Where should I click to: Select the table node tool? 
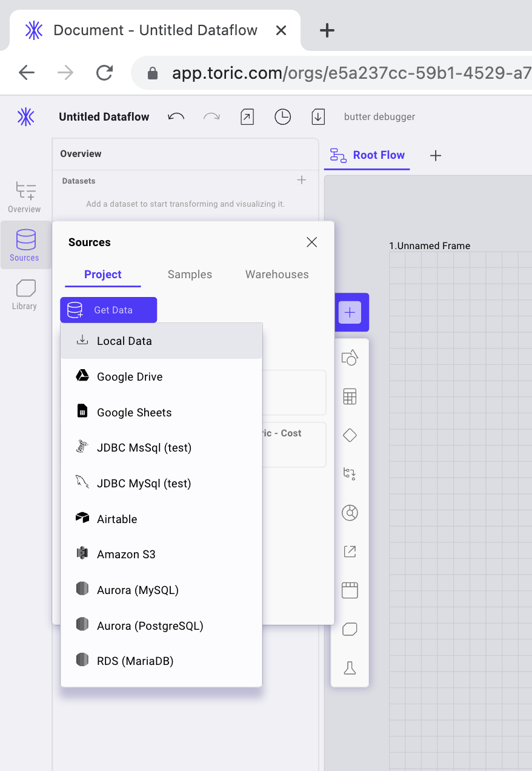(x=350, y=396)
